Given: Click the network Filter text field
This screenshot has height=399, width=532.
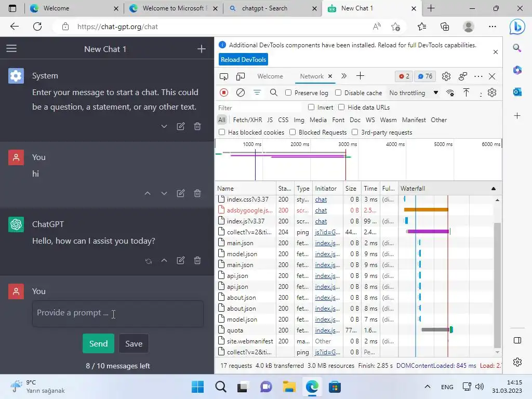Looking at the screenshot, I should point(259,108).
